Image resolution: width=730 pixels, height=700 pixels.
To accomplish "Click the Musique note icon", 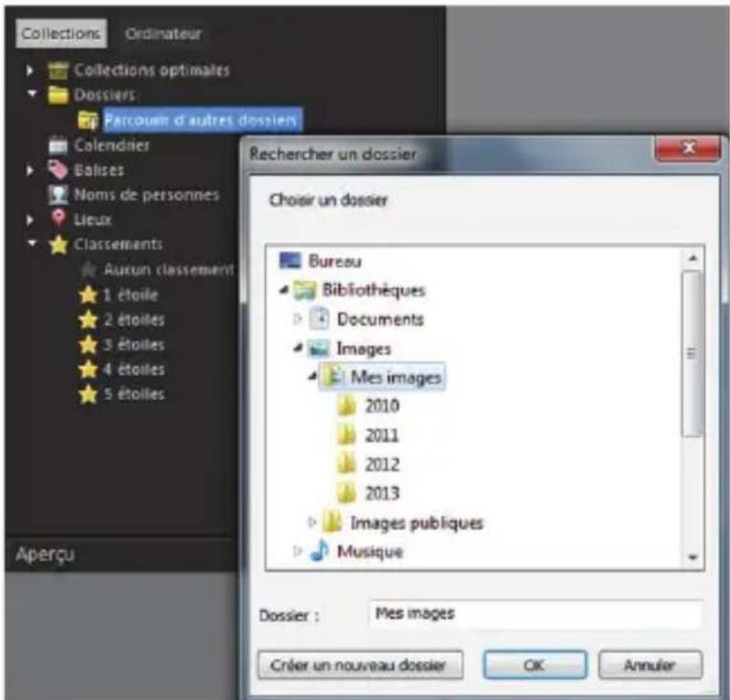I will click(x=320, y=550).
